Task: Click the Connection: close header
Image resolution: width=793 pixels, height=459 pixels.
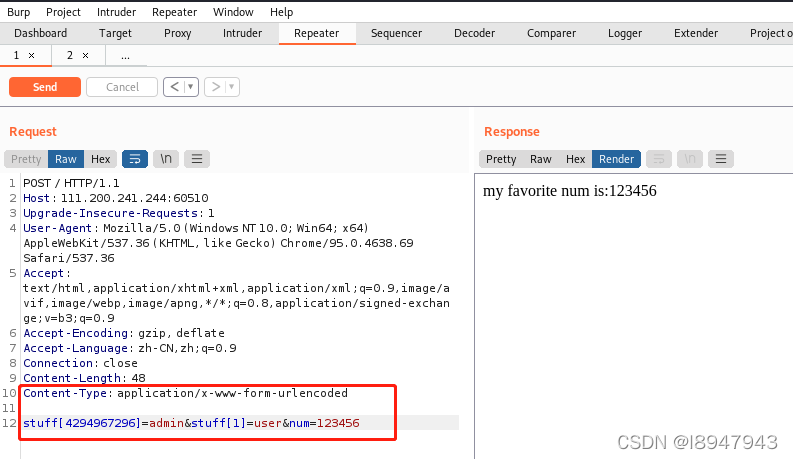Action: 80,363
